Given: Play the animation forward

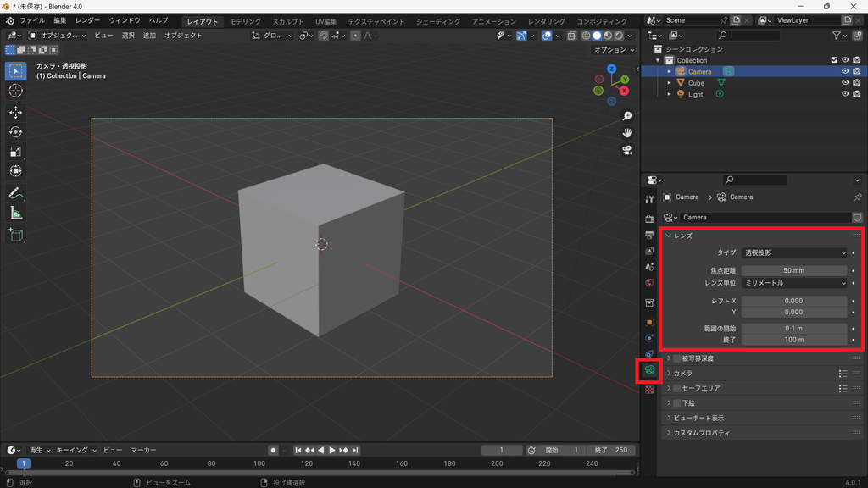Looking at the screenshot, I should (x=332, y=451).
